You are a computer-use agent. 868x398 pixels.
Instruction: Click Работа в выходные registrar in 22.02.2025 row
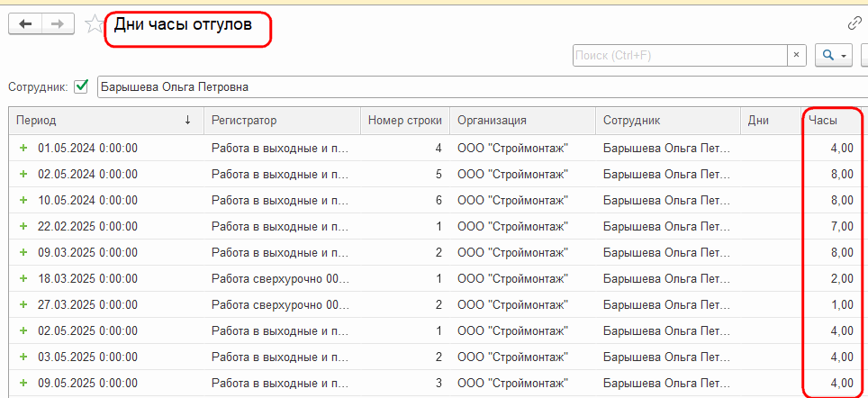(x=280, y=226)
